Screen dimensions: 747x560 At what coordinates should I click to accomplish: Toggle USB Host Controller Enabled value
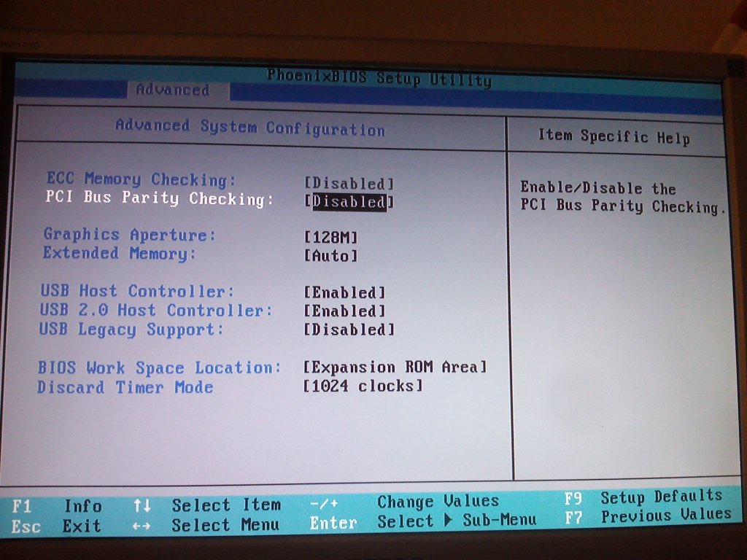click(x=344, y=292)
